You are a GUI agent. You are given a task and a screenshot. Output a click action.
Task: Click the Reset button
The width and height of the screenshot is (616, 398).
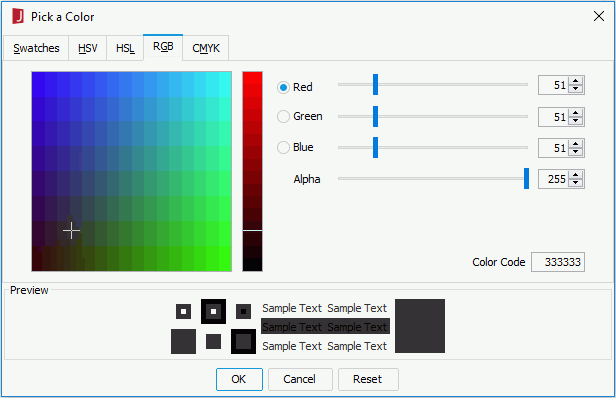tap(368, 379)
